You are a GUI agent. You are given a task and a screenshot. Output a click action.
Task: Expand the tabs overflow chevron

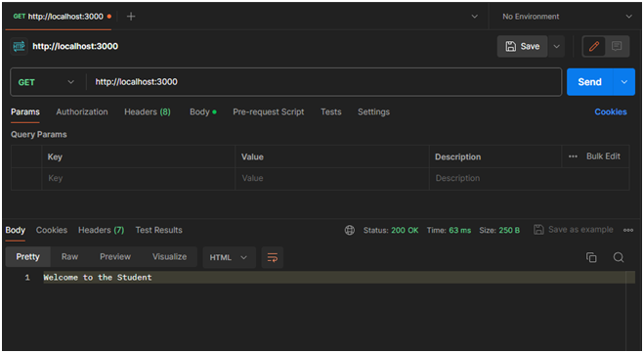(474, 17)
